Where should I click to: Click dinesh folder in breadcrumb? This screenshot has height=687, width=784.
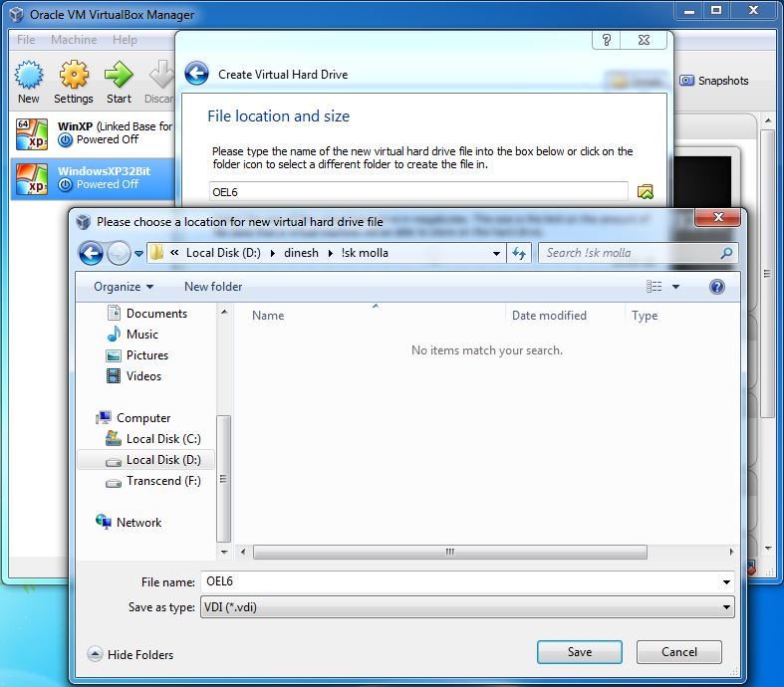coord(301,253)
